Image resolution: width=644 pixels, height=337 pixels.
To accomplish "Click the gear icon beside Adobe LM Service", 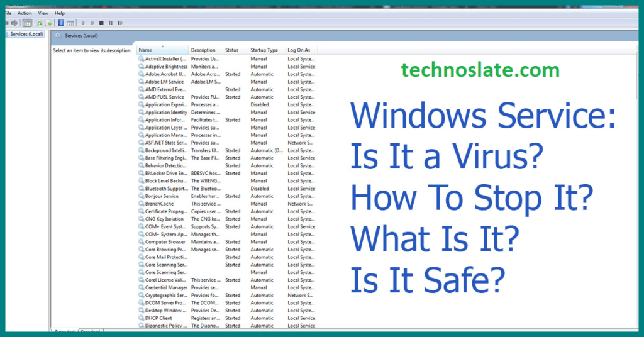I will (142, 82).
